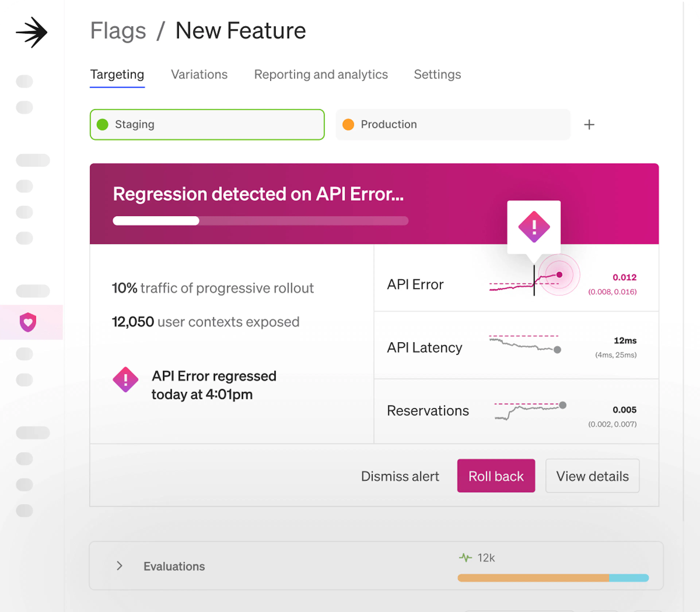Switch to the Variations tab

199,74
